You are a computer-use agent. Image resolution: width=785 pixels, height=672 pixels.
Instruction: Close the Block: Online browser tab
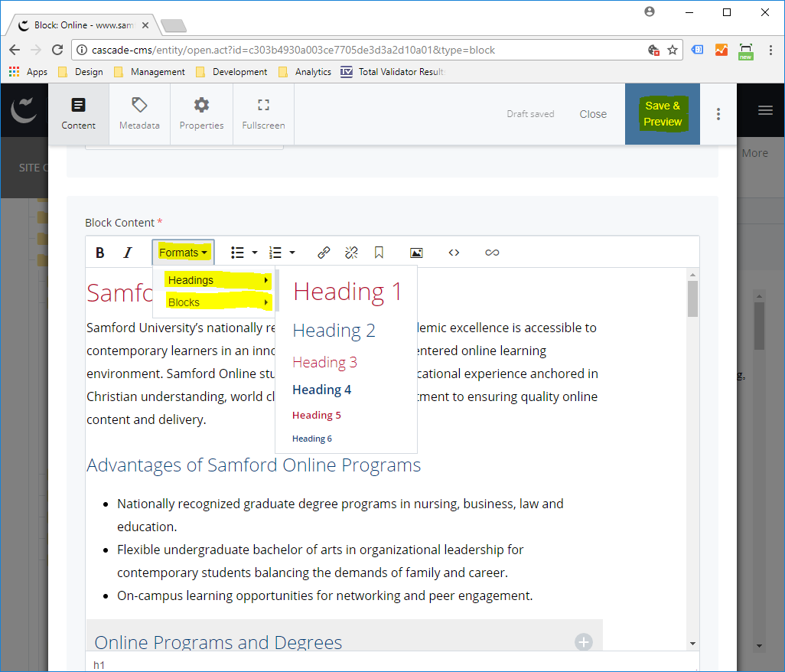(x=145, y=25)
